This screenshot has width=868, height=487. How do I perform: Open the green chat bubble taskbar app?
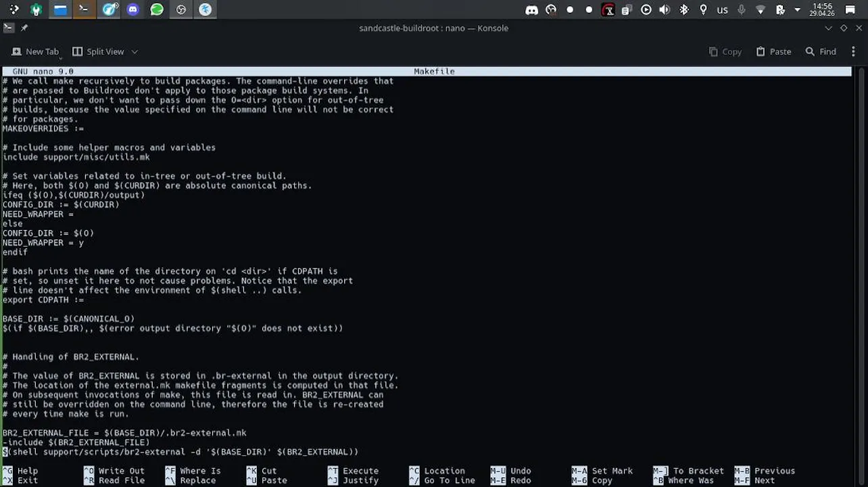tap(157, 9)
